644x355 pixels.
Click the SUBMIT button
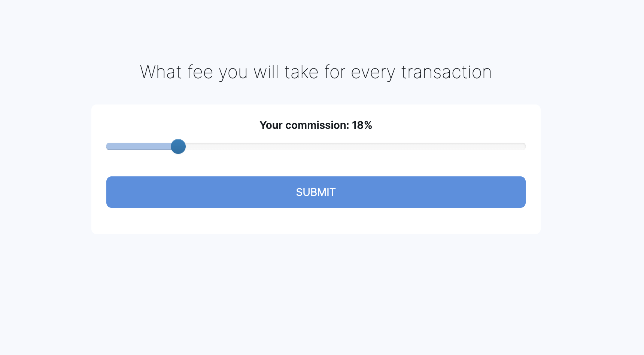coord(316,192)
